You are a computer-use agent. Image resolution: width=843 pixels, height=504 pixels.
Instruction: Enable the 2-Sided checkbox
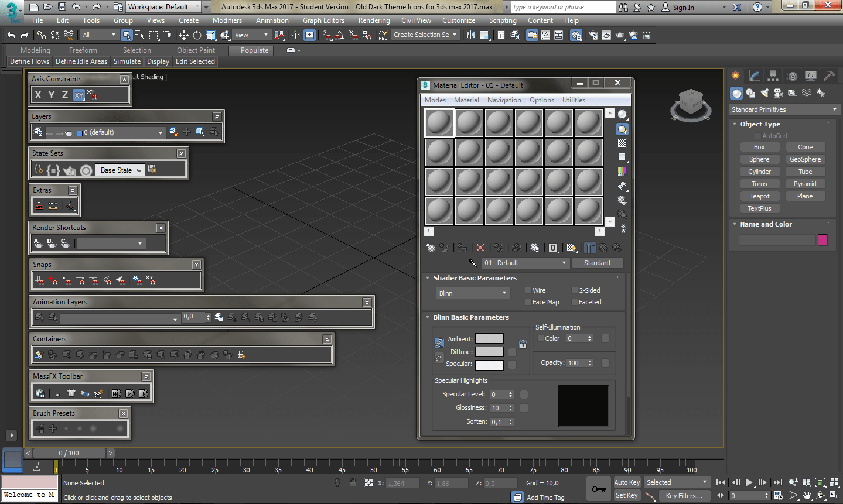click(575, 290)
